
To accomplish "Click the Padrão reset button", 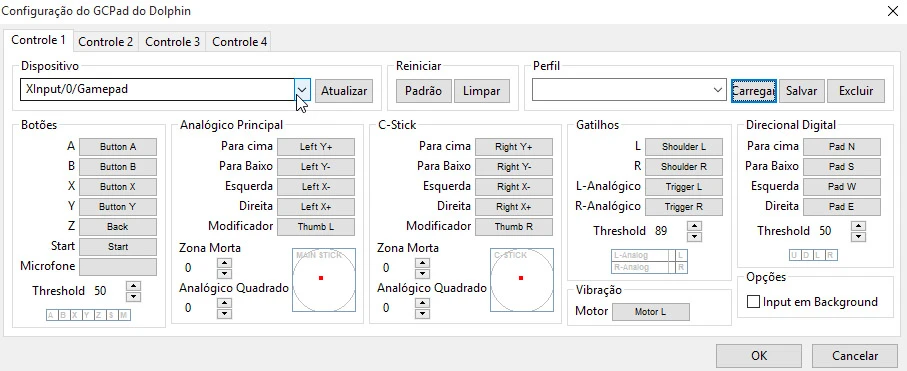I will (x=423, y=91).
